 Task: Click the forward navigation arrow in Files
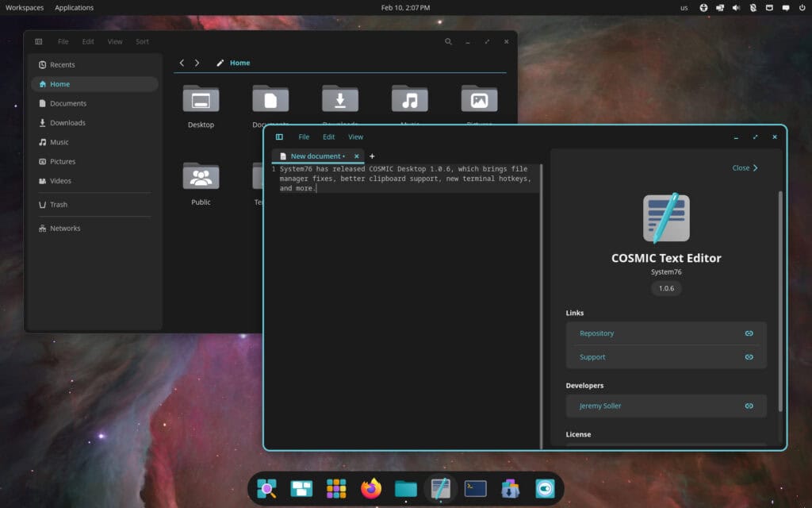point(197,63)
